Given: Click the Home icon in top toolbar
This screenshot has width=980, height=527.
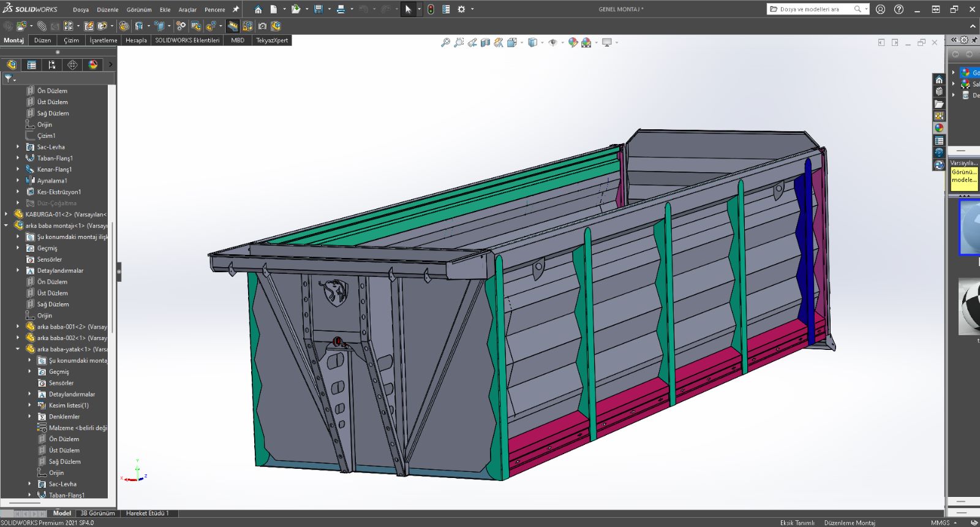Looking at the screenshot, I should point(258,9).
